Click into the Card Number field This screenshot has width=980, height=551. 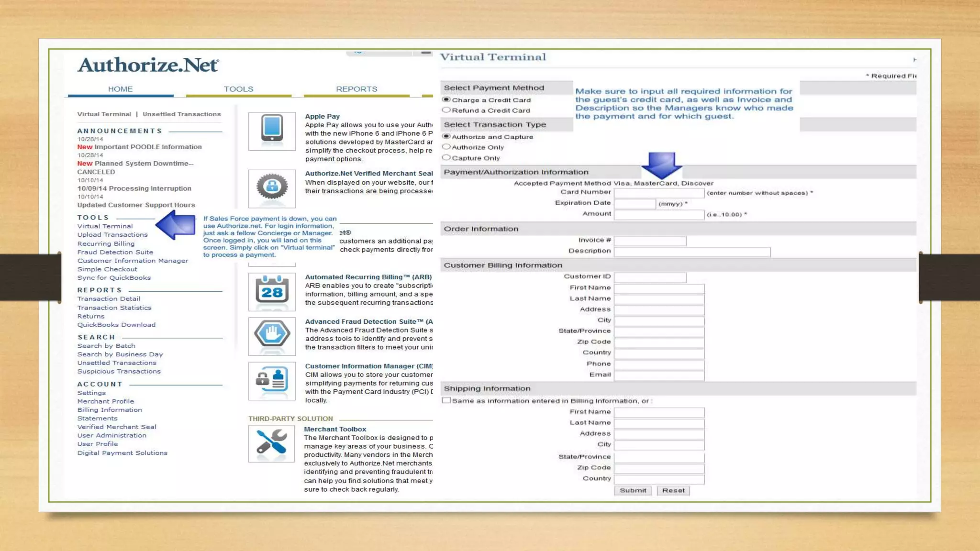(x=658, y=193)
